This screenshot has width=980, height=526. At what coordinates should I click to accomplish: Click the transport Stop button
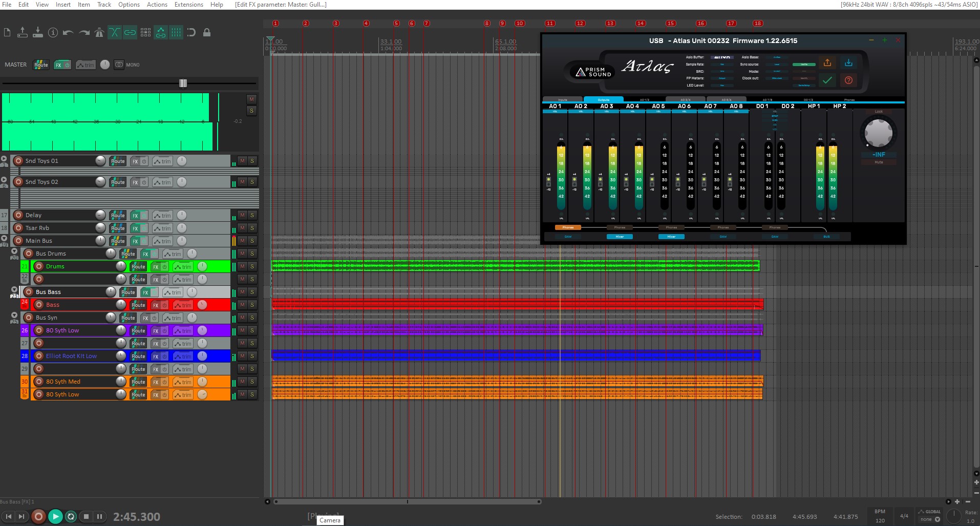pyautogui.click(x=86, y=517)
